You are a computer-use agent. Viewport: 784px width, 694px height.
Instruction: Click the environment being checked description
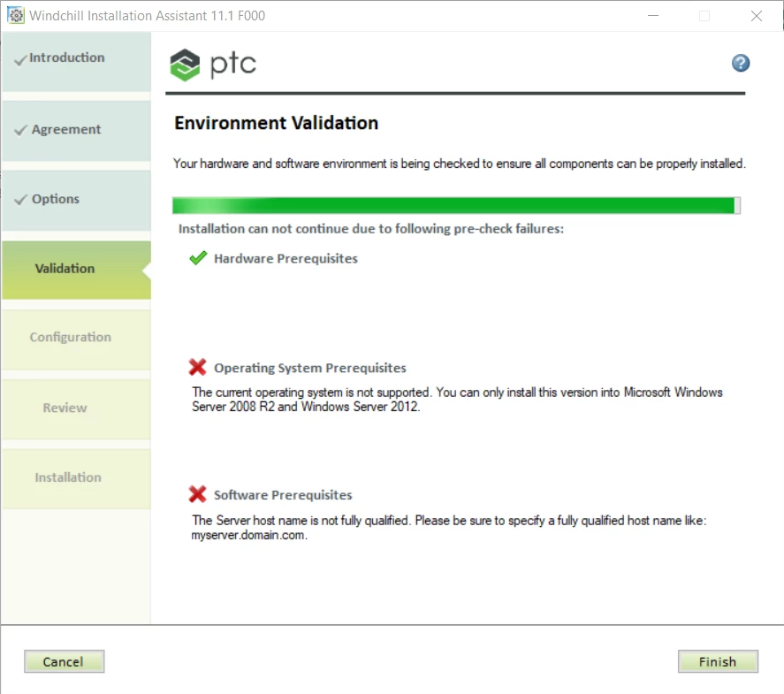(459, 164)
